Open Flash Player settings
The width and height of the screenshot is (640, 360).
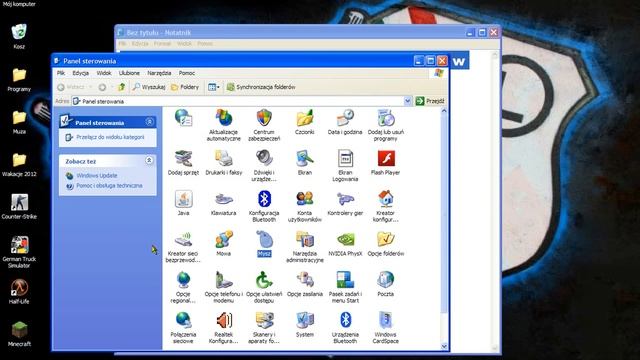click(386, 162)
